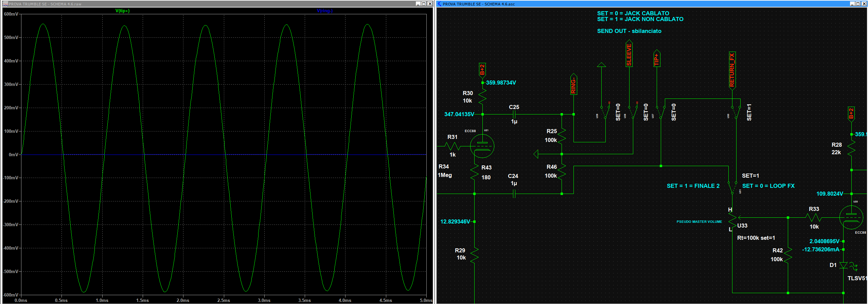Click the R42 100k resistor symbol
The width and height of the screenshot is (868, 304).
point(788,255)
